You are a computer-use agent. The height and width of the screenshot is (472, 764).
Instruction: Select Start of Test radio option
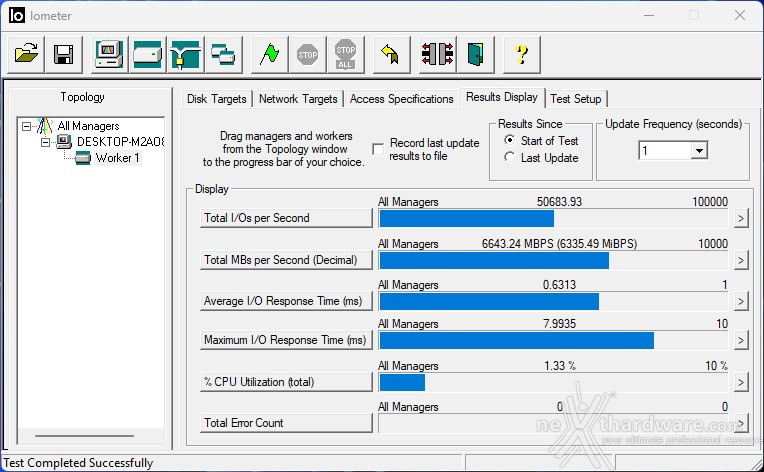tap(509, 140)
